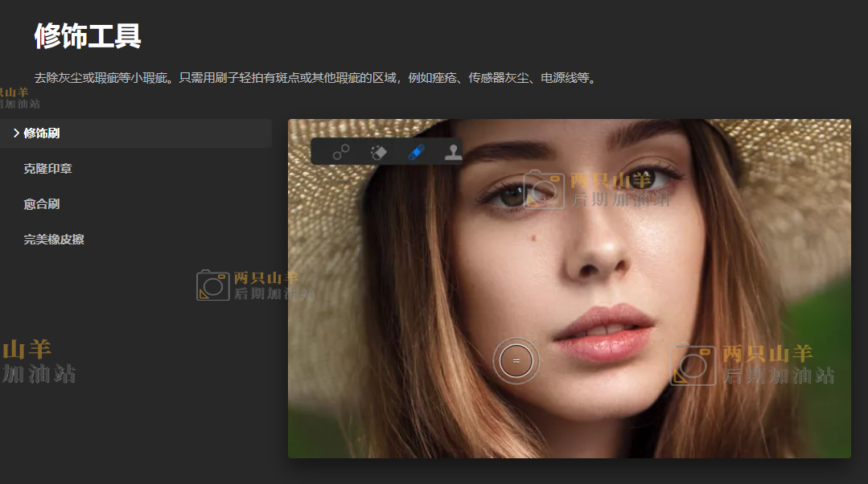
Task: Open the 愈合刷 sidebar item
Action: [42, 204]
